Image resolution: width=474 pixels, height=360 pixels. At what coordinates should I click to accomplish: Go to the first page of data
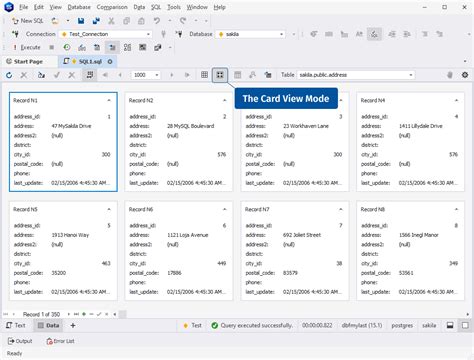[x=105, y=75]
